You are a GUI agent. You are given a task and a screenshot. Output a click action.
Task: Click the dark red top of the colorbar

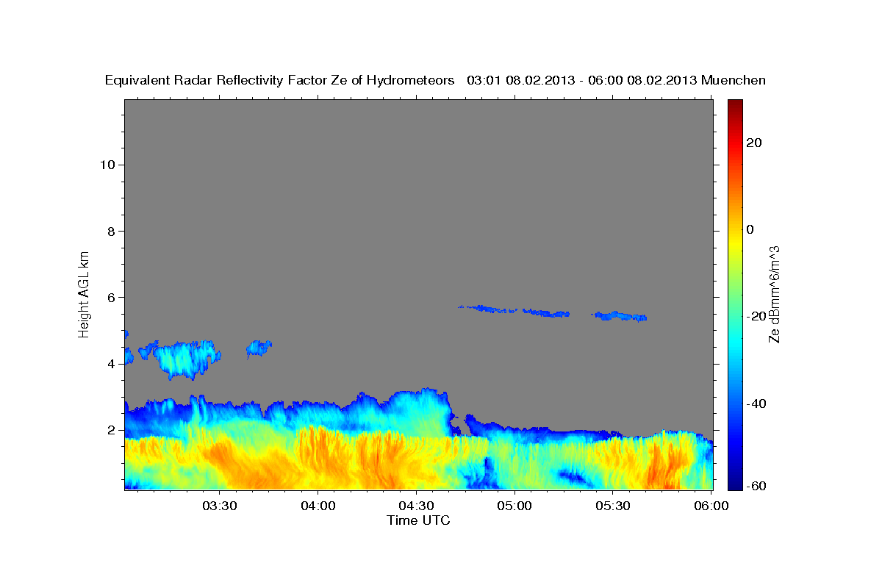pyautogui.click(x=735, y=104)
